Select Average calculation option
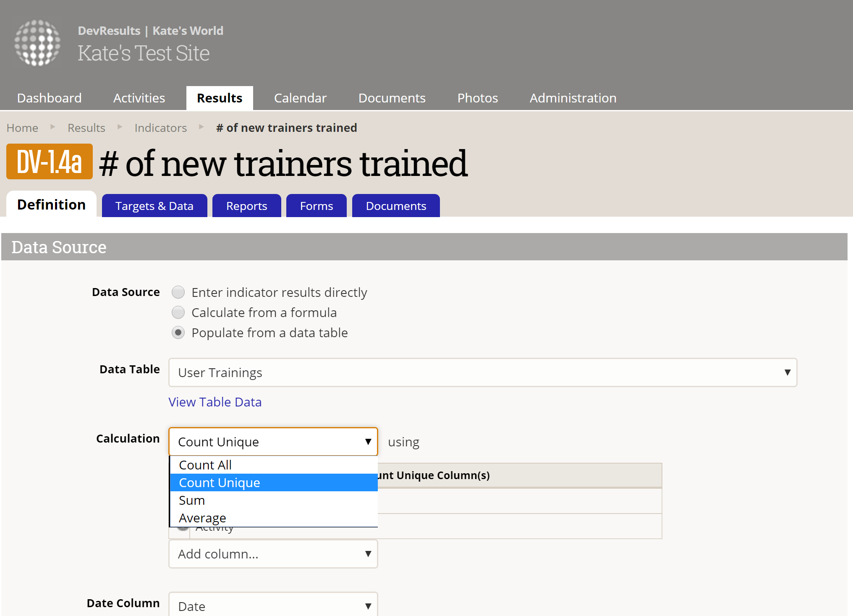Viewport: 853px width, 616px height. coord(202,518)
